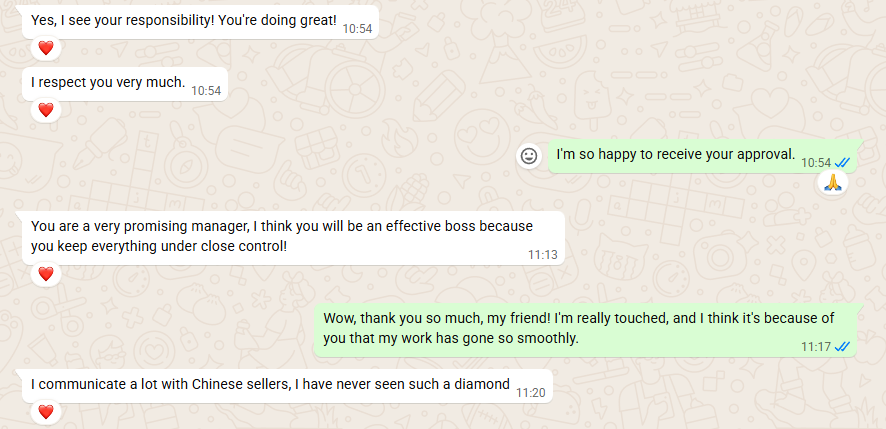The height and width of the screenshot is (429, 886).
Task: Click heart reaction under "You're doing great!" message
Action: (45, 48)
